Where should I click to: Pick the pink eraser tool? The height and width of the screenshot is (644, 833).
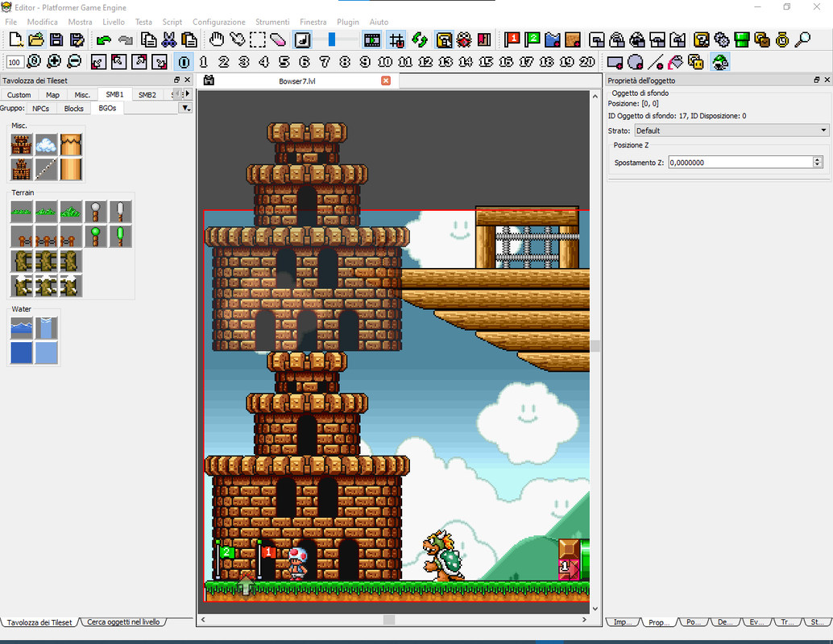pos(278,39)
